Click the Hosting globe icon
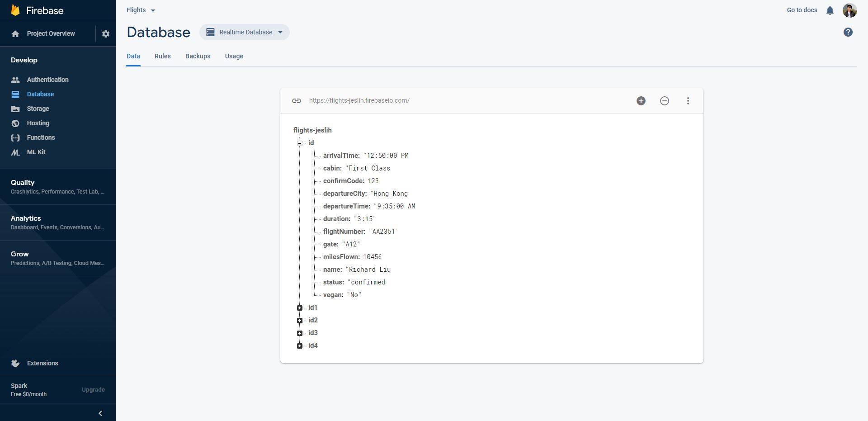The width and height of the screenshot is (868, 421). click(x=15, y=123)
